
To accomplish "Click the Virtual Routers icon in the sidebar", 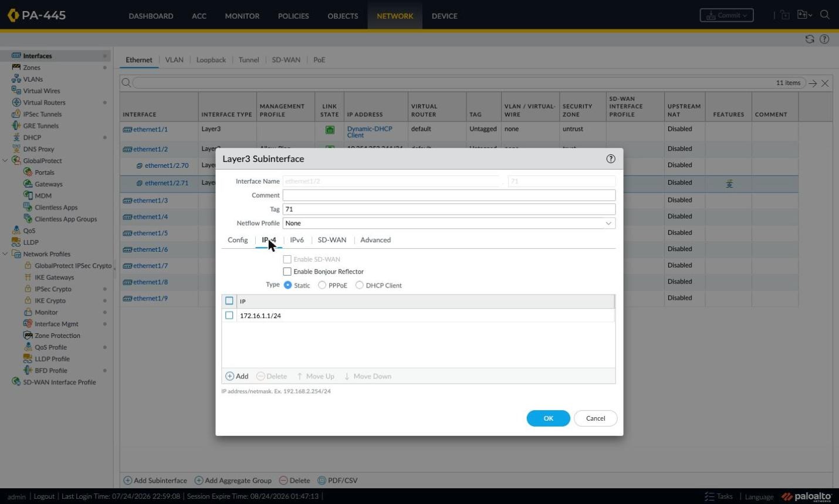I will coord(16,102).
